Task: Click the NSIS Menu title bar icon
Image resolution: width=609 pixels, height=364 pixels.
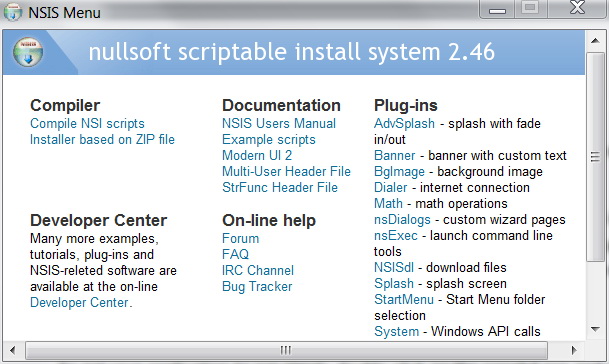Action: click(x=13, y=12)
